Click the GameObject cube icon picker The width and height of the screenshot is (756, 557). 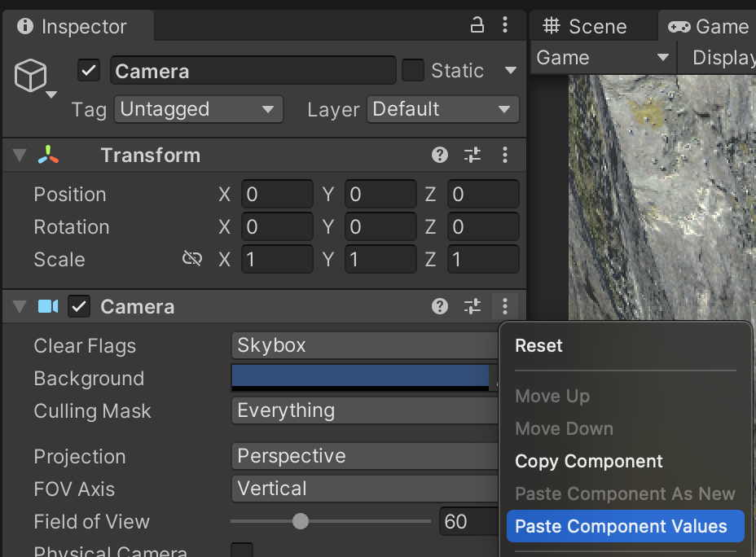[33, 77]
